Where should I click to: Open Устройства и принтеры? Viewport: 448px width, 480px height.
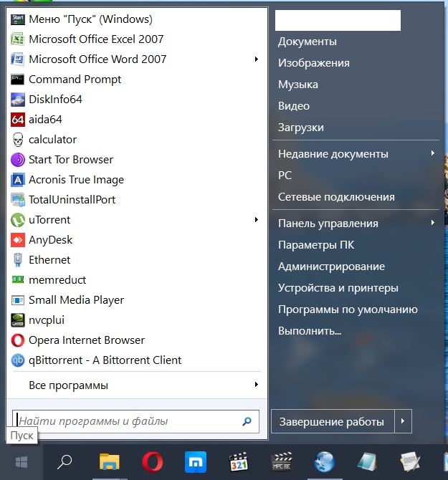point(338,288)
